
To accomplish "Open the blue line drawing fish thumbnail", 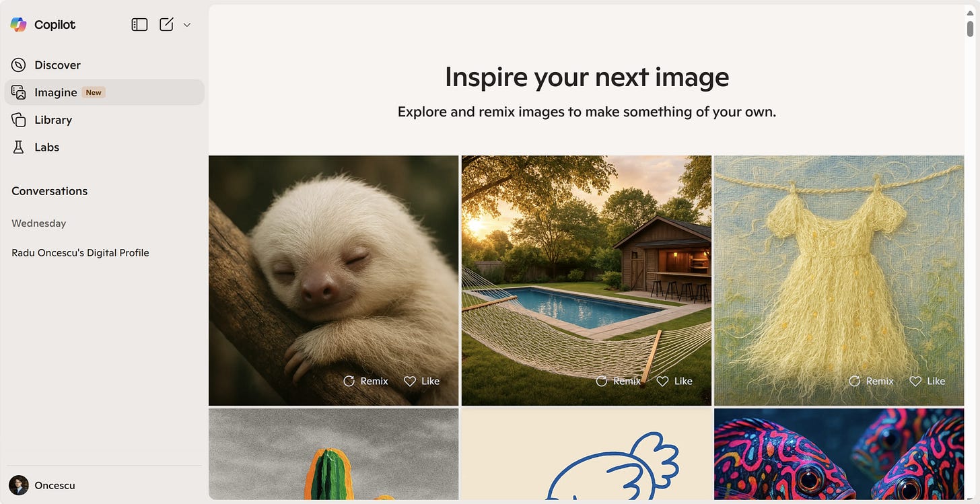I will click(586, 454).
